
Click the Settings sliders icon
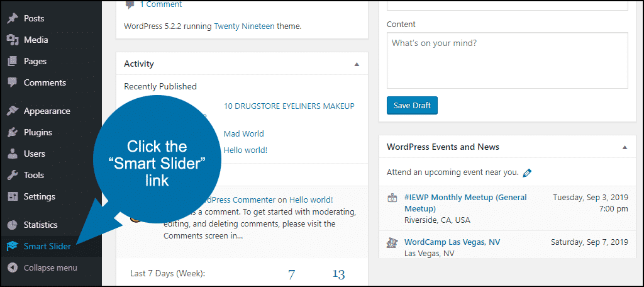point(13,196)
